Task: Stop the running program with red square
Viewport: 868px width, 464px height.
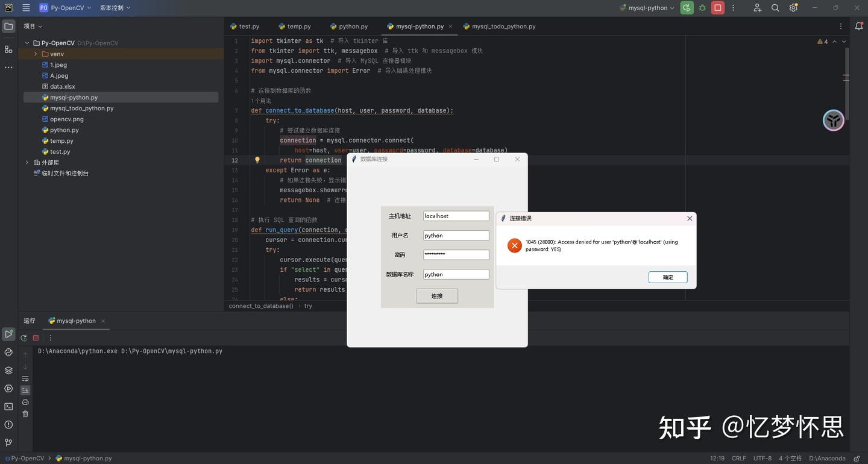Action: (x=717, y=8)
